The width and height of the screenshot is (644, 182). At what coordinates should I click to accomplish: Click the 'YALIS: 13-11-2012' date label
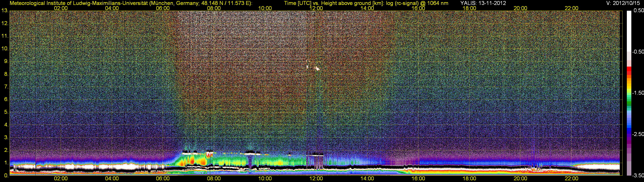(483, 3)
